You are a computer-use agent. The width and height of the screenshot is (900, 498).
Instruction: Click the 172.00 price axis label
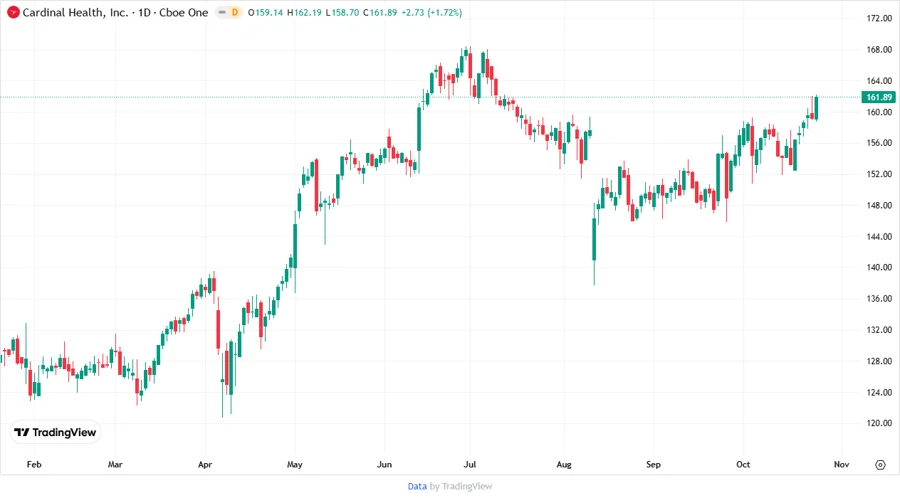coord(879,18)
